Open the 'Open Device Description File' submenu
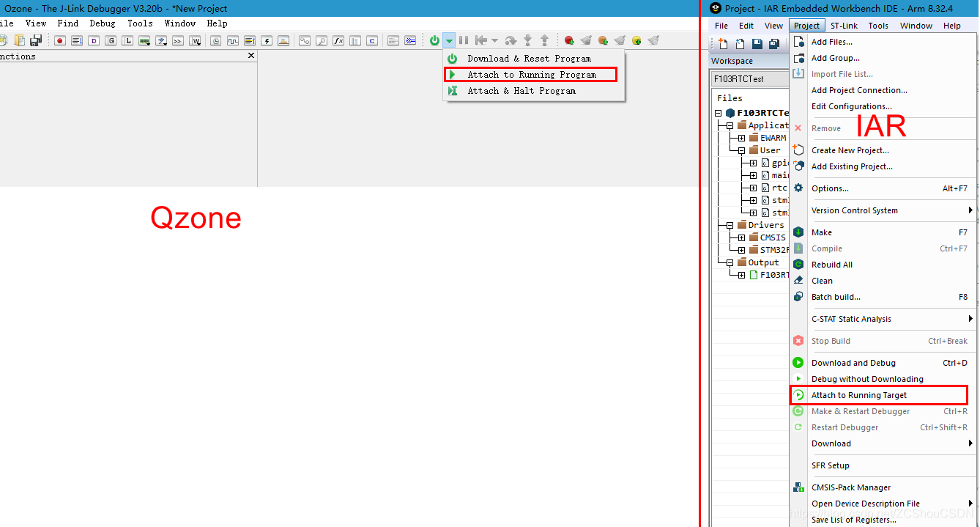 (883, 504)
